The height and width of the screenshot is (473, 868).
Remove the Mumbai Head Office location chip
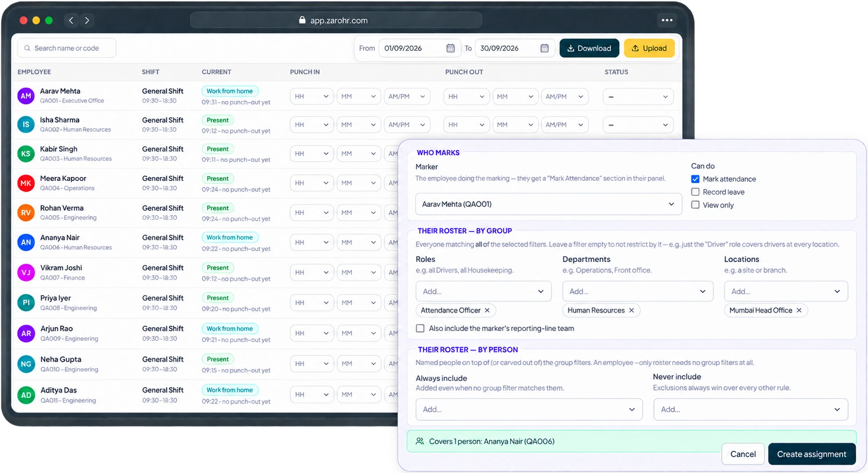click(799, 310)
